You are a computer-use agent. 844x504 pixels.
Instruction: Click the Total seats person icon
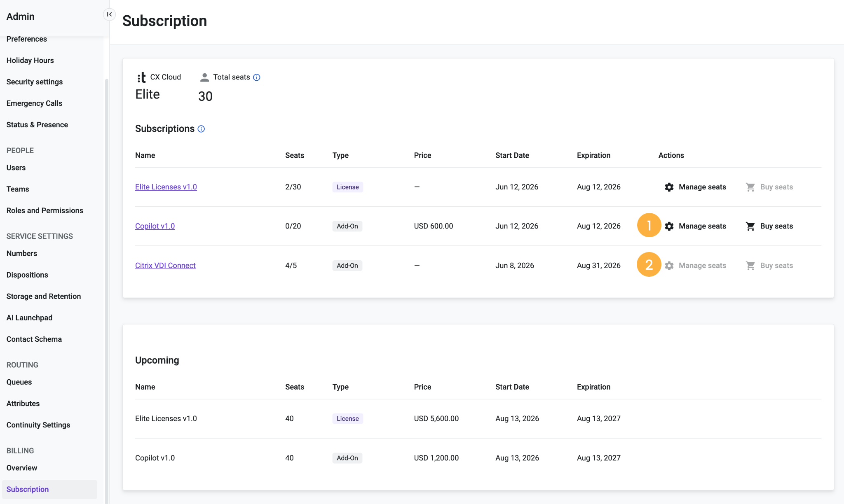click(204, 77)
